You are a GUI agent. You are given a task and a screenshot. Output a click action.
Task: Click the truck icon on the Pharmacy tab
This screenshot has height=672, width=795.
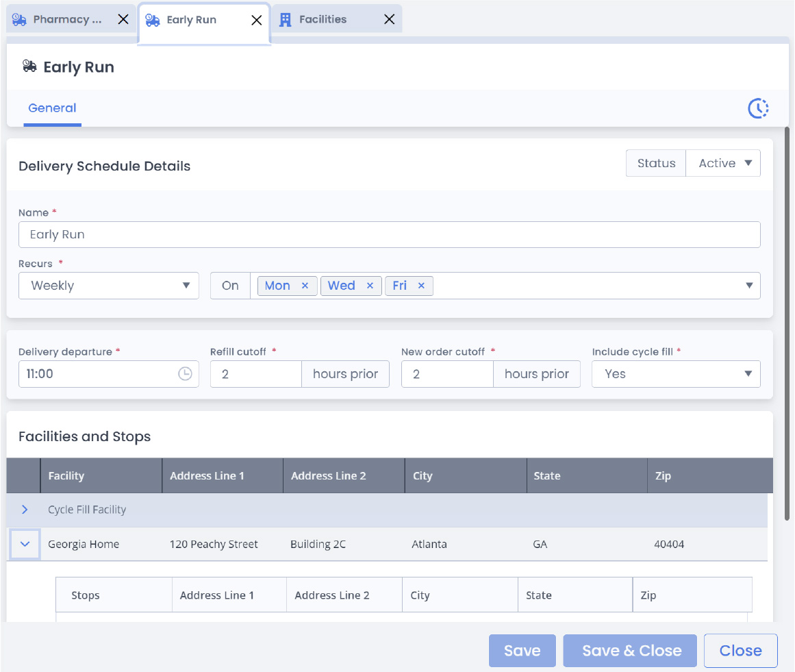pyautogui.click(x=18, y=19)
